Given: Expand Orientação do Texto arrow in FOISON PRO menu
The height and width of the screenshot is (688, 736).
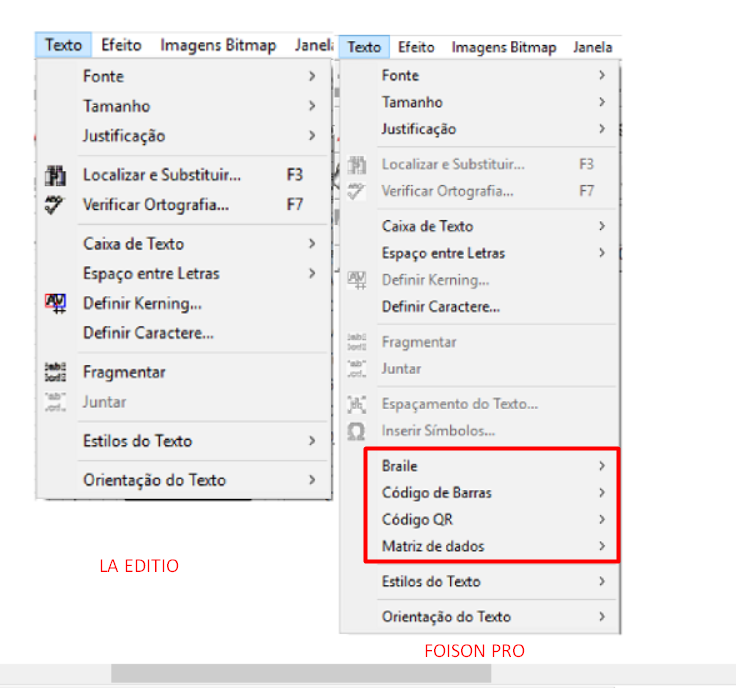Looking at the screenshot, I should click(602, 617).
